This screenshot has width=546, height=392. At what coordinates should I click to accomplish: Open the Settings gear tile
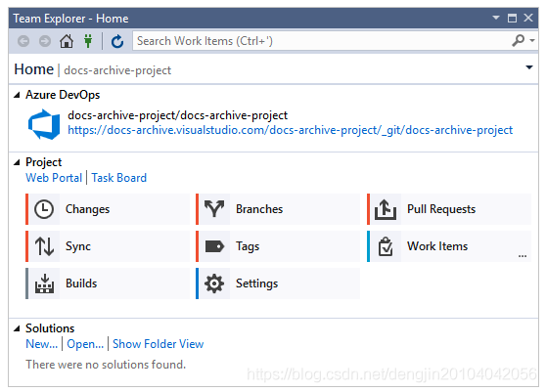[278, 283]
